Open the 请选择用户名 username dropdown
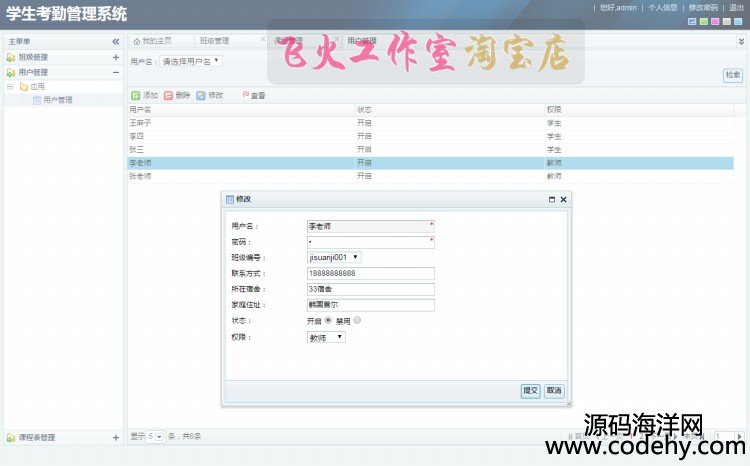This screenshot has height=466, width=750. (190, 61)
